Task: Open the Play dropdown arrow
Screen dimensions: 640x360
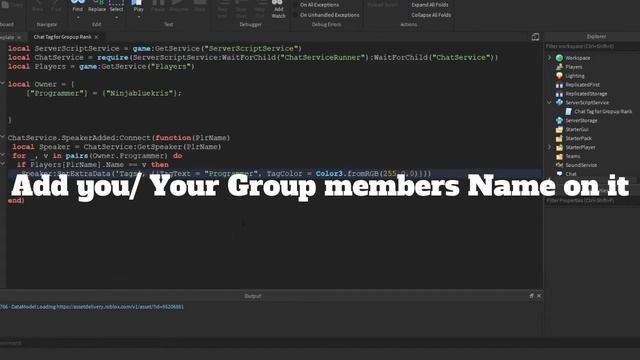Action: point(138,18)
